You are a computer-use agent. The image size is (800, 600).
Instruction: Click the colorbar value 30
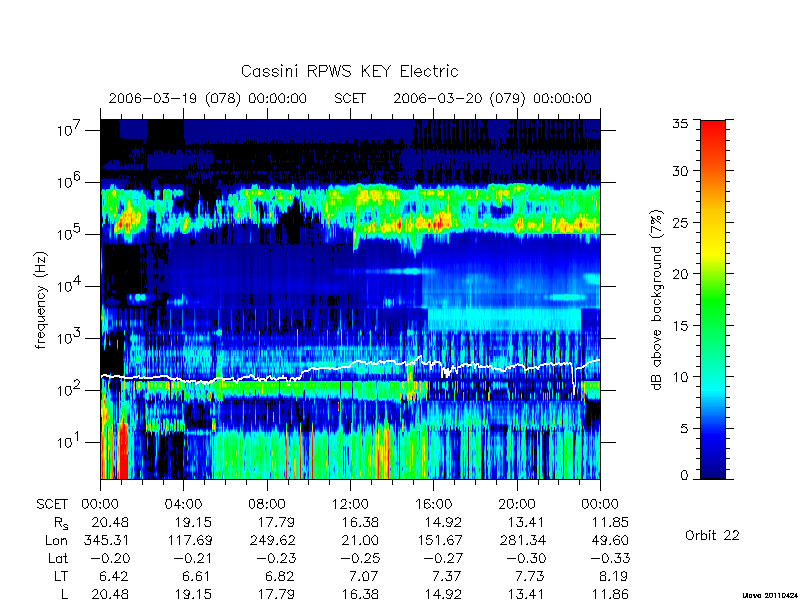[x=680, y=171]
